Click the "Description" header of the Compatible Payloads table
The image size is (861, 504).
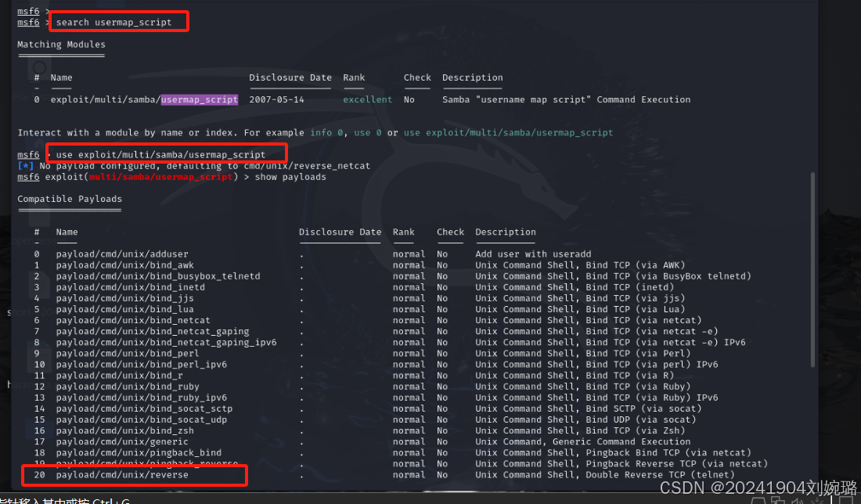[x=505, y=232]
